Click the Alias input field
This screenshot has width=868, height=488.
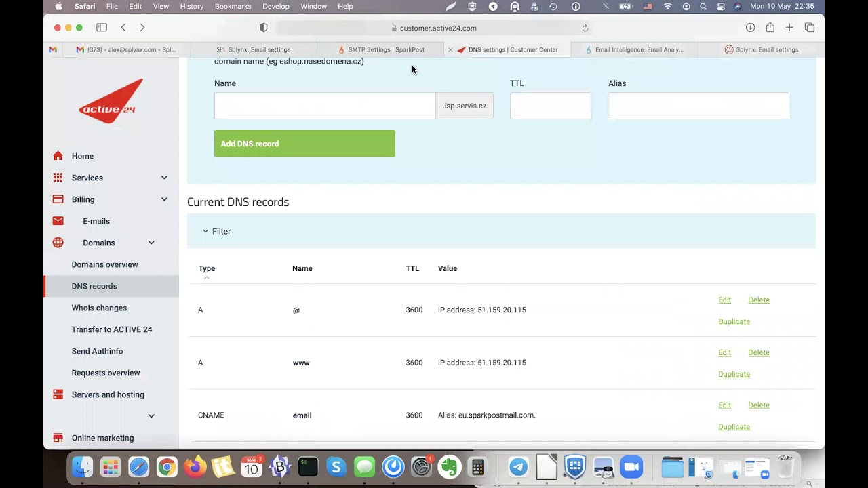[x=698, y=106]
